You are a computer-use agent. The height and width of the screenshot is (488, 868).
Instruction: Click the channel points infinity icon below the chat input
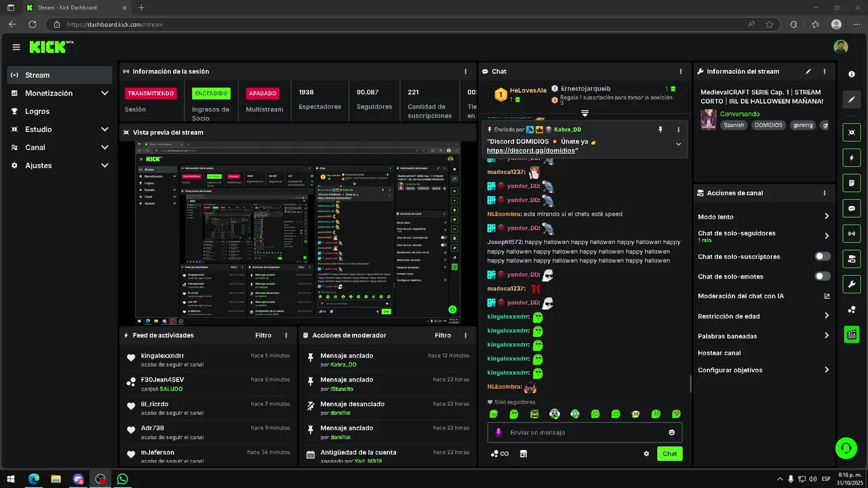500,453
